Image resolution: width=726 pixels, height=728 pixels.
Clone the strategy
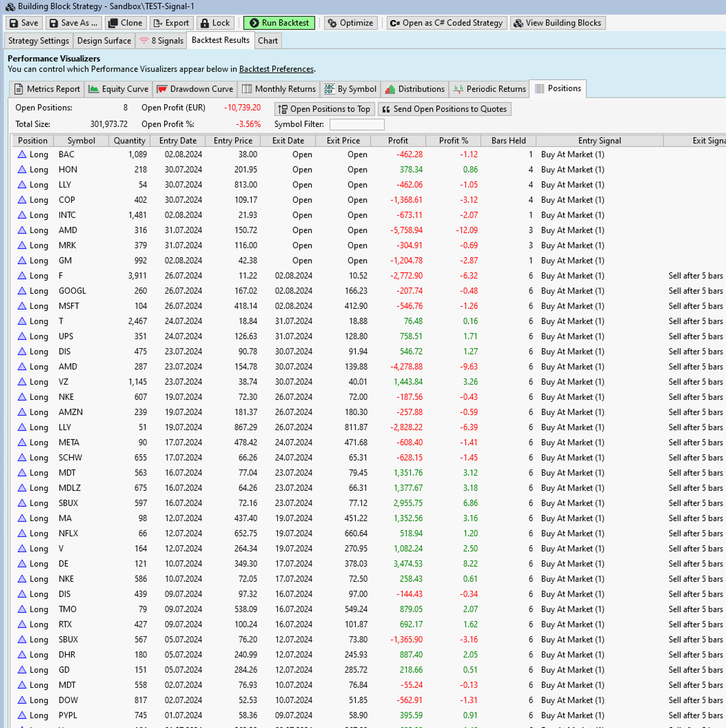point(125,23)
